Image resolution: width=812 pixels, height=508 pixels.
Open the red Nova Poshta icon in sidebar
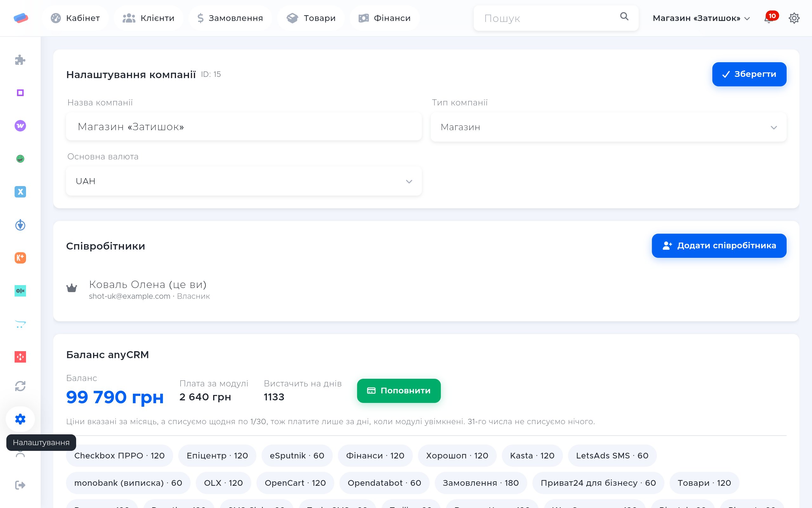tap(20, 357)
